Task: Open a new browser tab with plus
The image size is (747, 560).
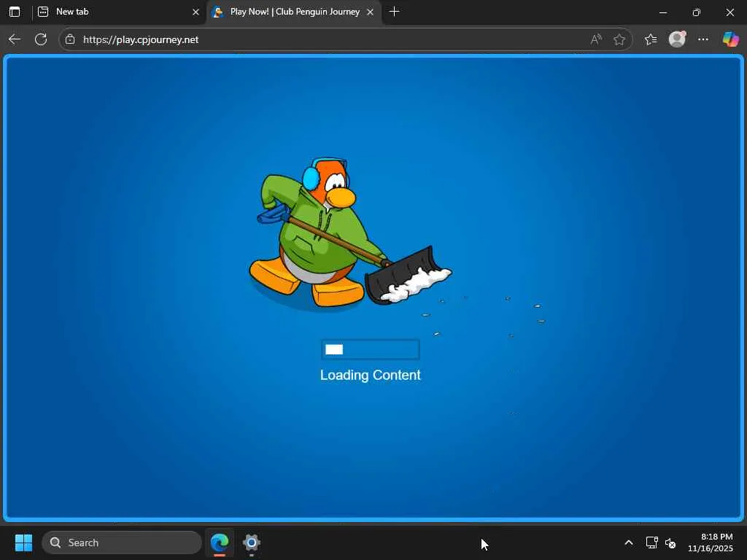Action: click(x=394, y=12)
